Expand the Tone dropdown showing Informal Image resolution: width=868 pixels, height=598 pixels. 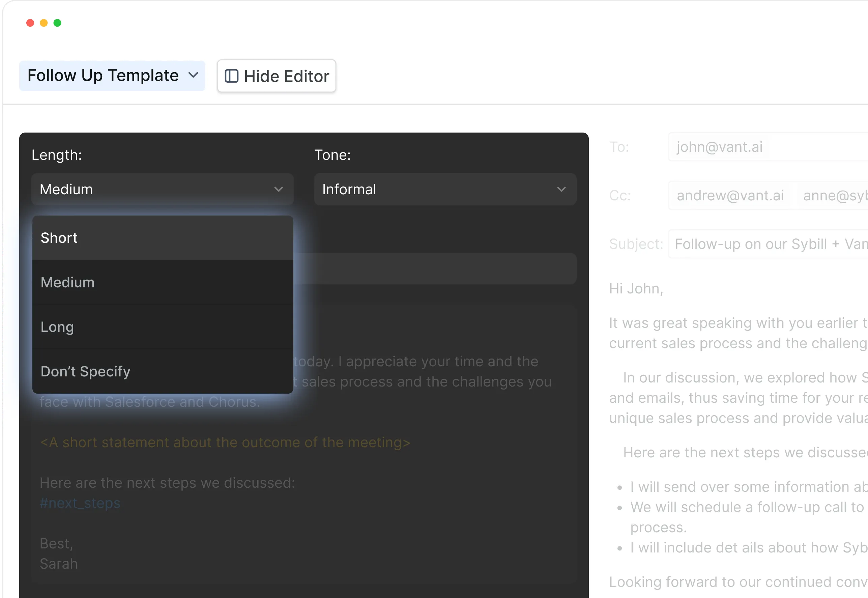pos(445,189)
